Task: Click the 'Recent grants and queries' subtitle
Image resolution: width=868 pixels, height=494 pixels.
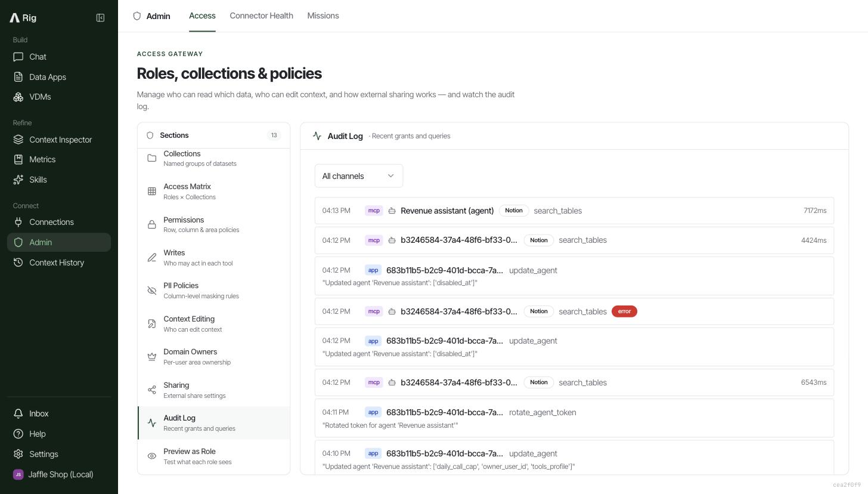Action: (411, 136)
